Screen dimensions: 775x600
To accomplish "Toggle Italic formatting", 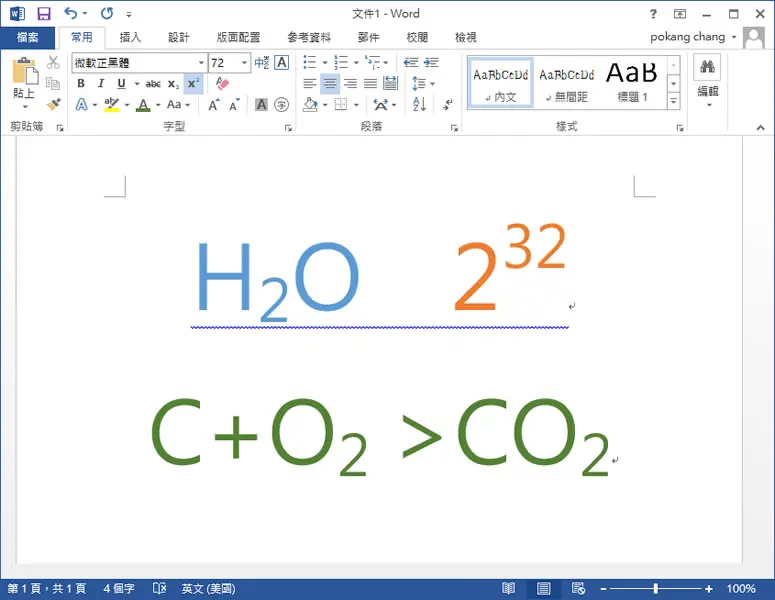I will tap(101, 84).
